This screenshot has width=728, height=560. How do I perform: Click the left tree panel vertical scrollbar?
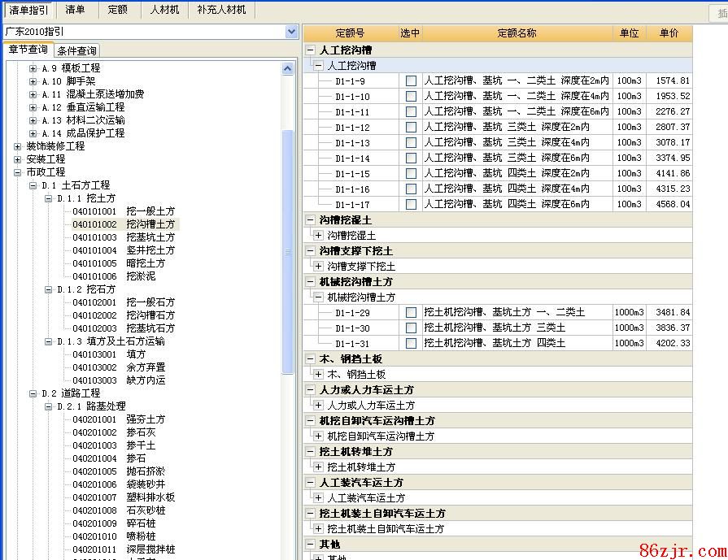coord(287,252)
